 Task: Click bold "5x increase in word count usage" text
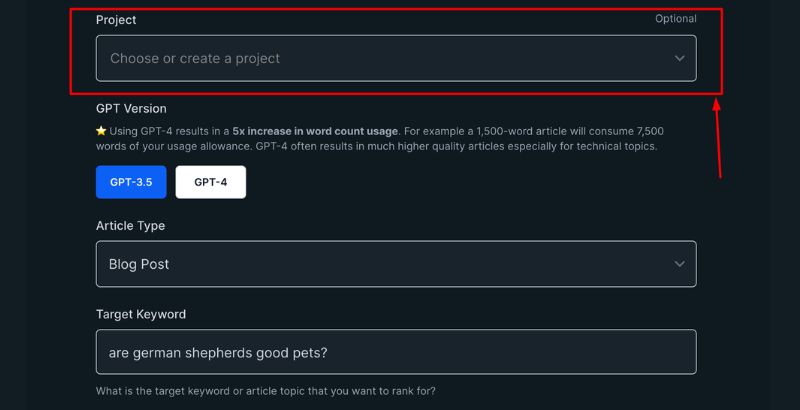point(315,131)
